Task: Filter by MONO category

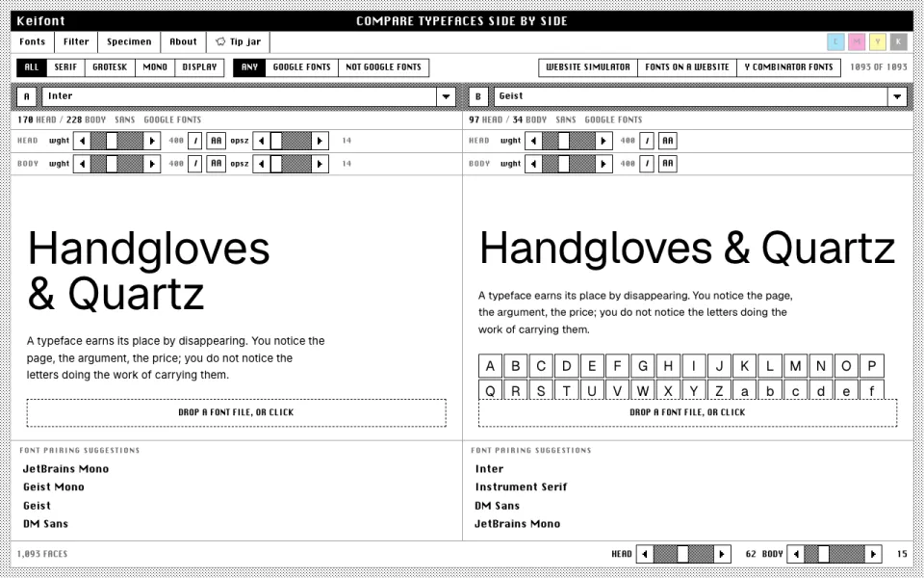Action: pos(155,67)
